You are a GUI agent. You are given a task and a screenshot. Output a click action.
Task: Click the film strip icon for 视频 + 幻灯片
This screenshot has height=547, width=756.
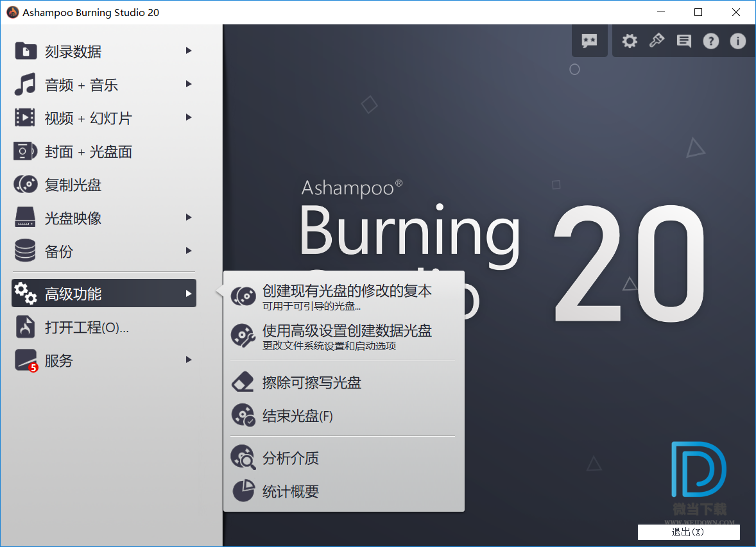25,117
